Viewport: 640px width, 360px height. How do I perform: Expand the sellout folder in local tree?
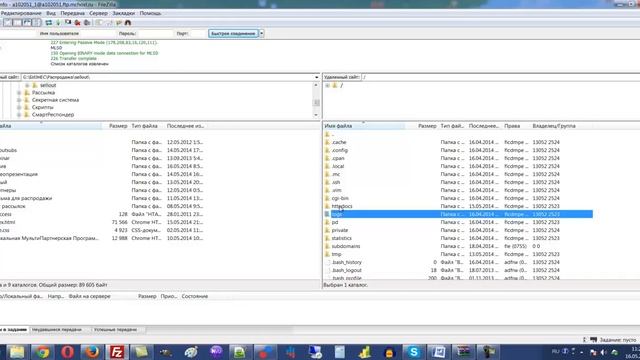[x=27, y=85]
